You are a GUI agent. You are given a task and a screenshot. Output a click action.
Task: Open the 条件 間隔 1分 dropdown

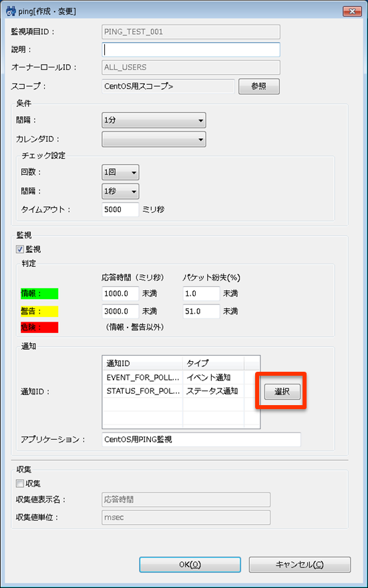(154, 120)
